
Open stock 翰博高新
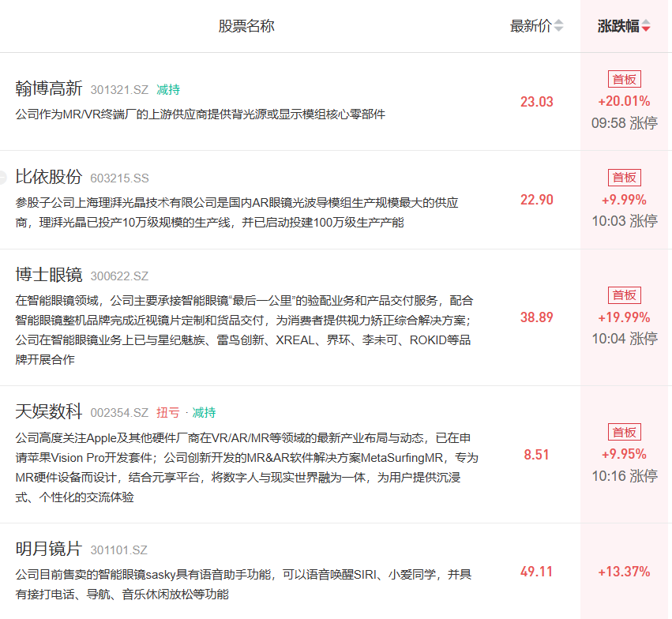click(49, 88)
